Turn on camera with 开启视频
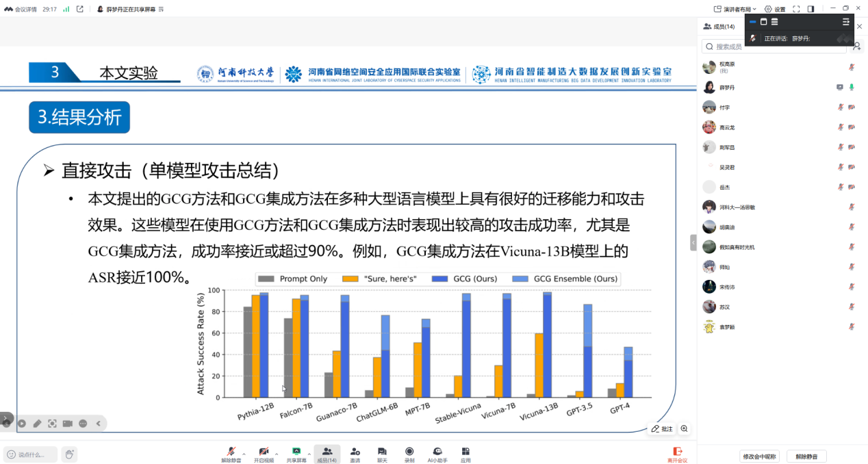868x464 pixels. 264,454
